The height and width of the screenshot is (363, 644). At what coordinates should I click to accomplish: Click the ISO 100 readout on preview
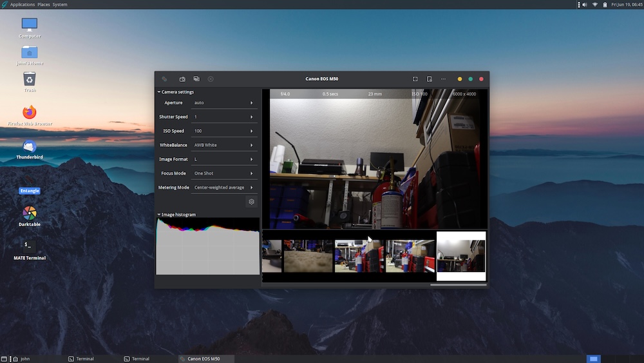point(419,94)
